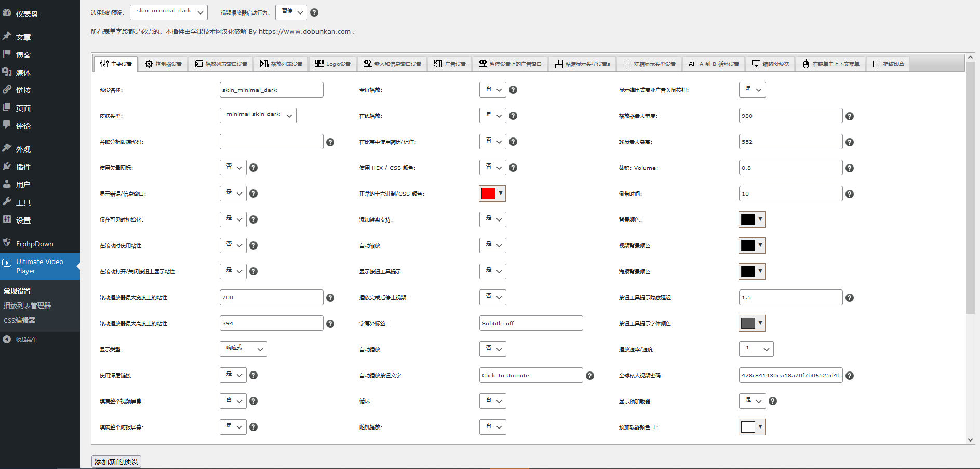Click the 插件 plug icon in sidebar
Viewport: 980px width, 469px height.
click(x=7, y=166)
